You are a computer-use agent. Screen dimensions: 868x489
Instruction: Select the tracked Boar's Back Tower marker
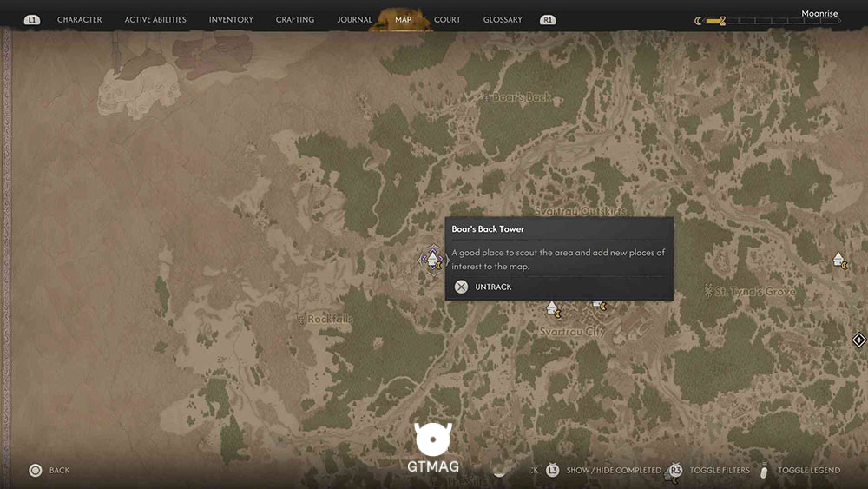coord(433,259)
